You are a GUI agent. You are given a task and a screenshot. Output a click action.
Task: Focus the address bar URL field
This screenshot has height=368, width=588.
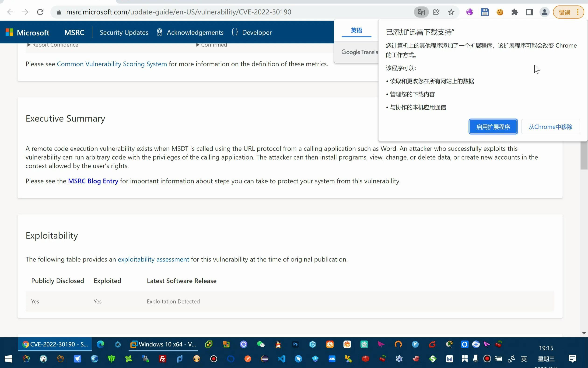pyautogui.click(x=178, y=12)
